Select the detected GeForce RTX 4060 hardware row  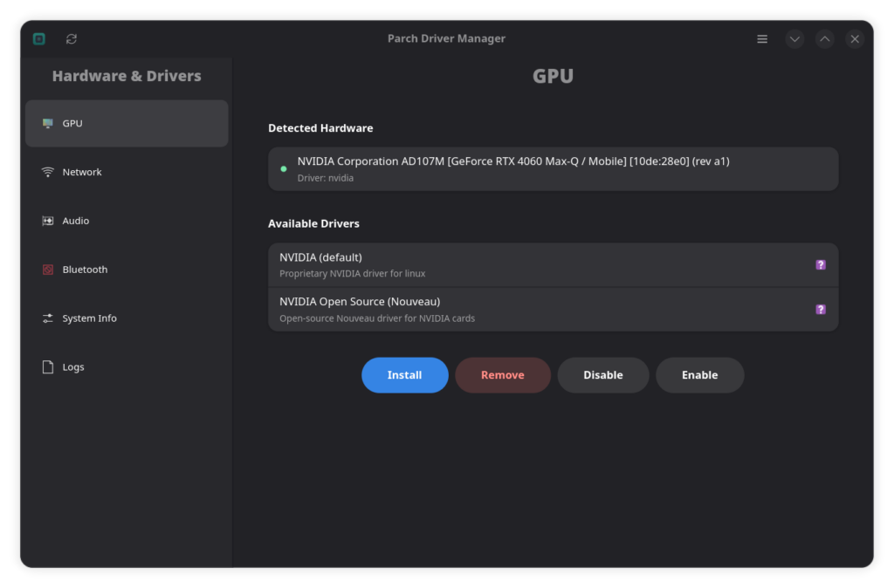coord(553,169)
